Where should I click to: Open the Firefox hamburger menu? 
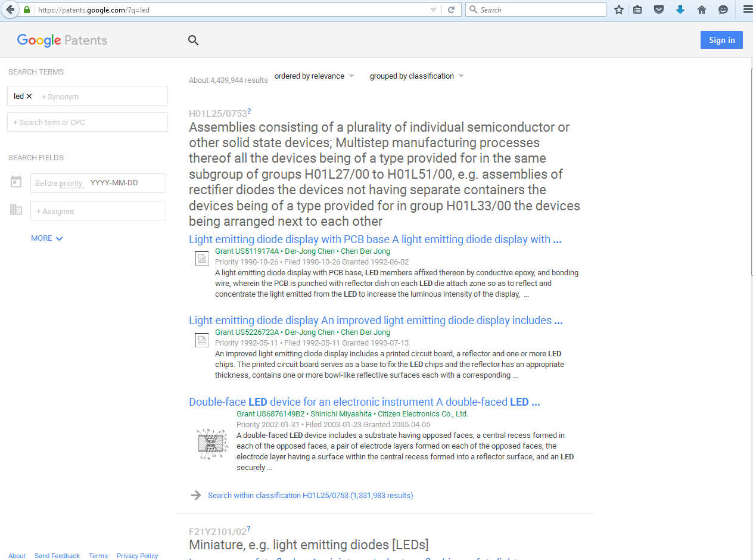point(746,10)
